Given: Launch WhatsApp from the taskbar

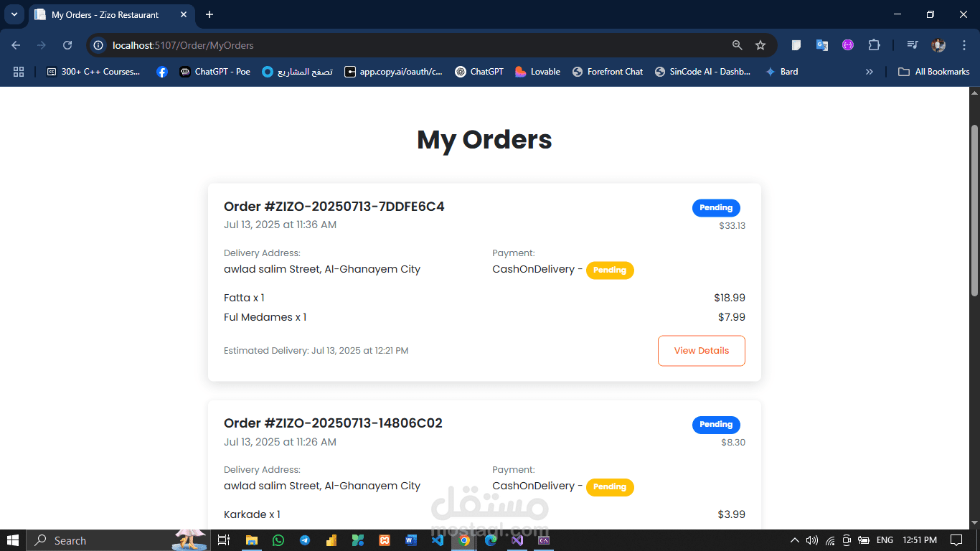Looking at the screenshot, I should point(278,540).
